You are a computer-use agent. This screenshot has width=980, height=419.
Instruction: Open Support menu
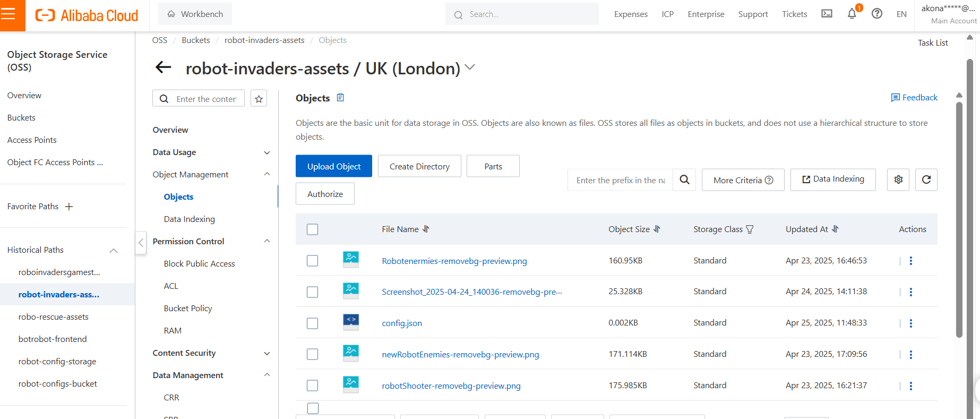pyautogui.click(x=753, y=14)
